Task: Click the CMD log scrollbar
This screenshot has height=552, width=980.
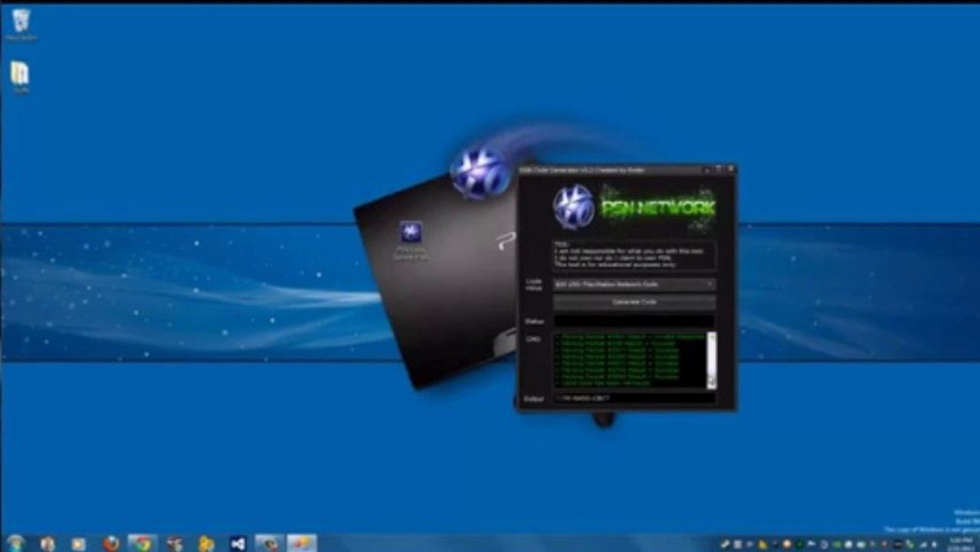Action: point(711,360)
